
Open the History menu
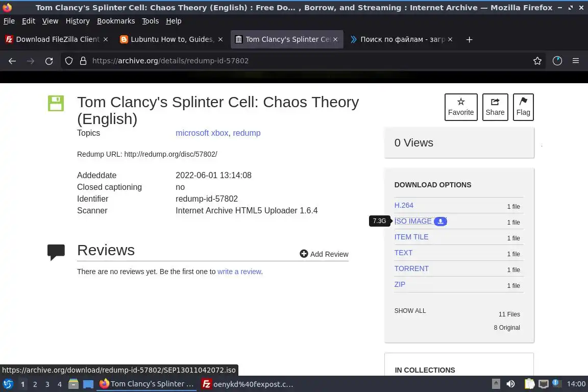coord(78,21)
